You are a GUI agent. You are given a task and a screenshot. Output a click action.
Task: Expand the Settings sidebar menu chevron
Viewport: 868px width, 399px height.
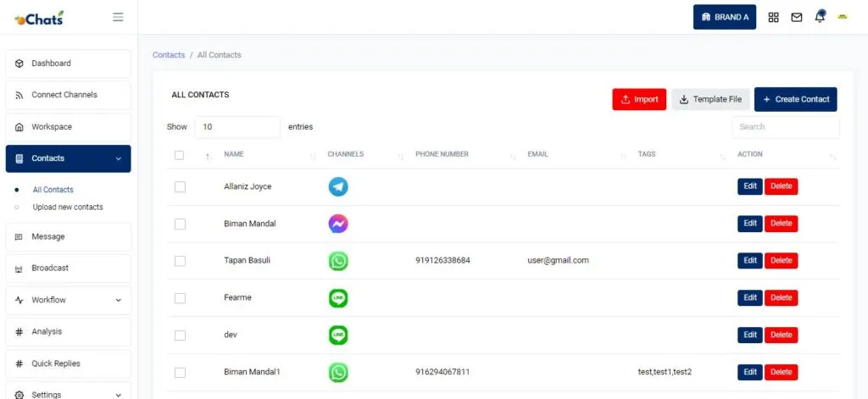(x=118, y=395)
